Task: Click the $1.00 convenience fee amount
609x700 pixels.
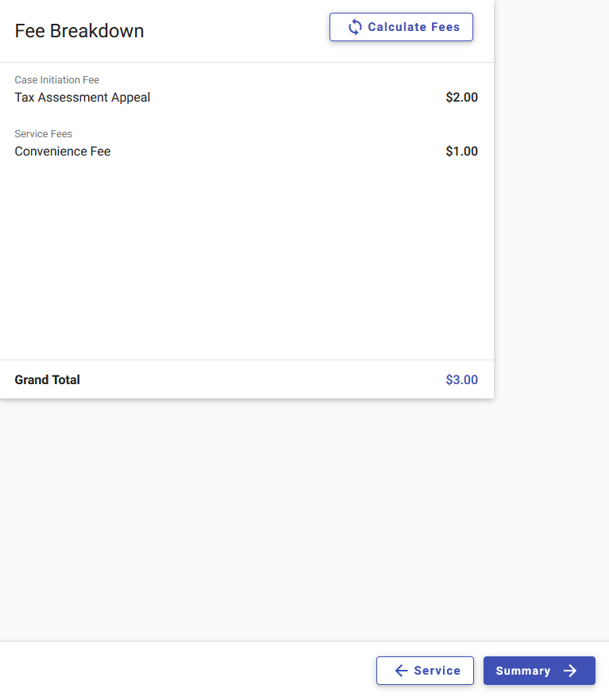Action: click(x=461, y=152)
